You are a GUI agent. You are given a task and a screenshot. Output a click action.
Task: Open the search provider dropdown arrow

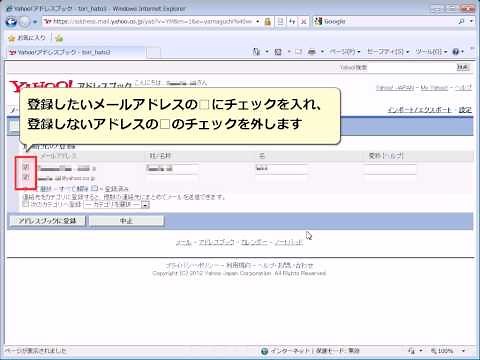(471, 22)
